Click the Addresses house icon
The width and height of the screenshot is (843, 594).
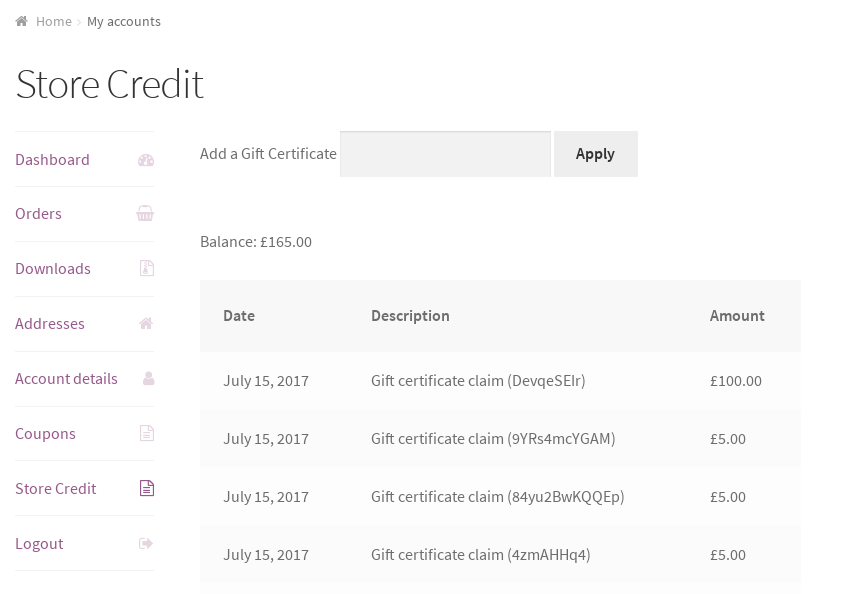(146, 324)
